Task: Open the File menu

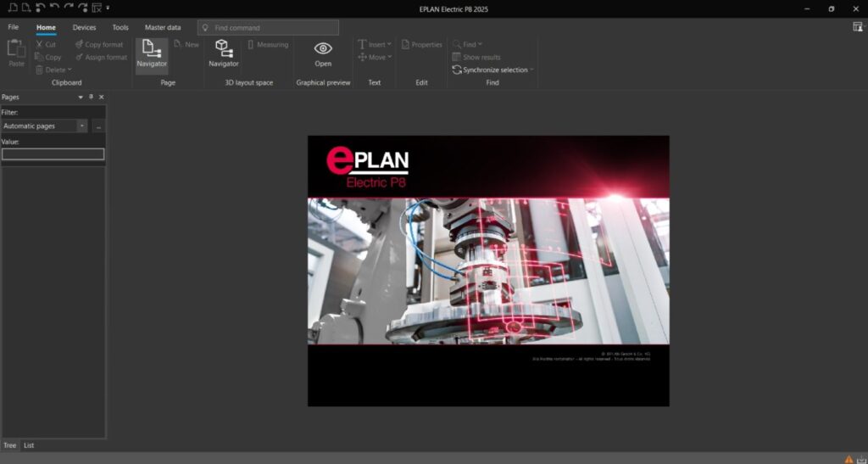Action: [x=14, y=27]
